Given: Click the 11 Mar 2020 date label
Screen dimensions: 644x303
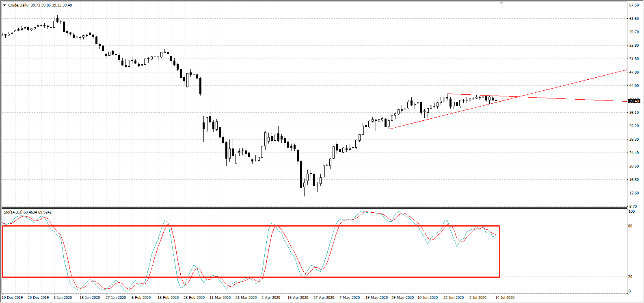Looking at the screenshot, I should (220, 298).
